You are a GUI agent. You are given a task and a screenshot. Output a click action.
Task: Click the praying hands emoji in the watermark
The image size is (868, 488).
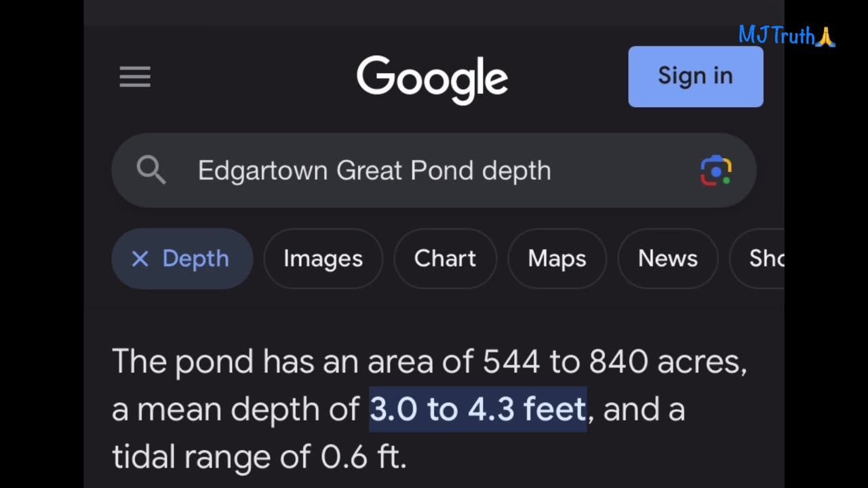pyautogui.click(x=825, y=36)
